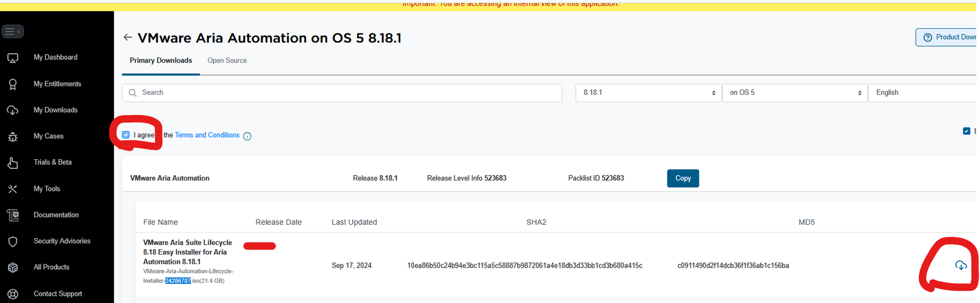Image resolution: width=980 pixels, height=303 pixels.
Task: Click the Security Advisories shield icon
Action: pyautogui.click(x=13, y=241)
